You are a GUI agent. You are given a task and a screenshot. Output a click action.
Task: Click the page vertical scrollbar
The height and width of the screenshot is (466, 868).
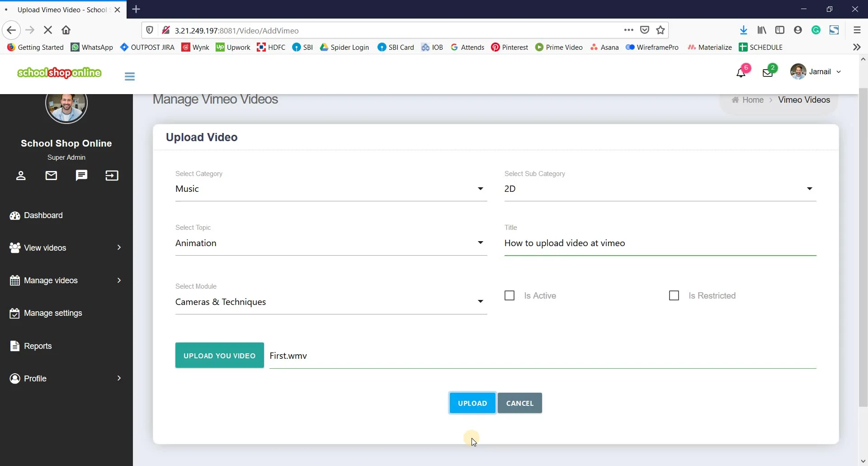(863, 247)
